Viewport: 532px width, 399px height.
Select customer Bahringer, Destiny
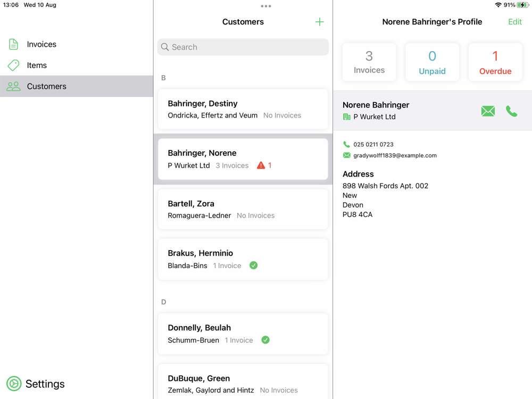tap(243, 109)
